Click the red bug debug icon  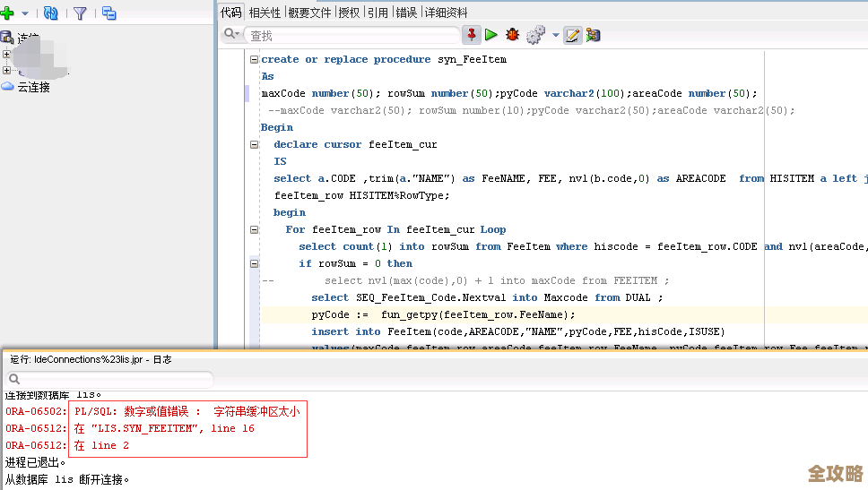tap(513, 35)
